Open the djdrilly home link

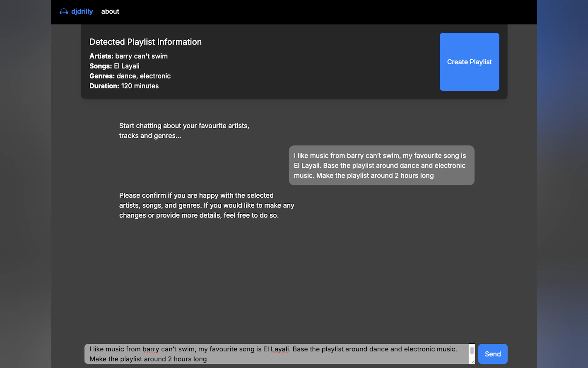[x=82, y=11]
